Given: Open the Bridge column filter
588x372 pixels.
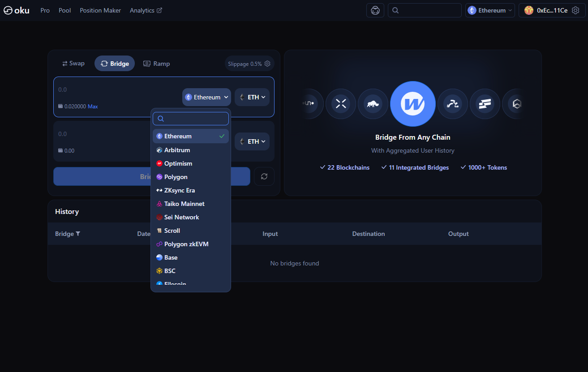Looking at the screenshot, I should coord(78,234).
